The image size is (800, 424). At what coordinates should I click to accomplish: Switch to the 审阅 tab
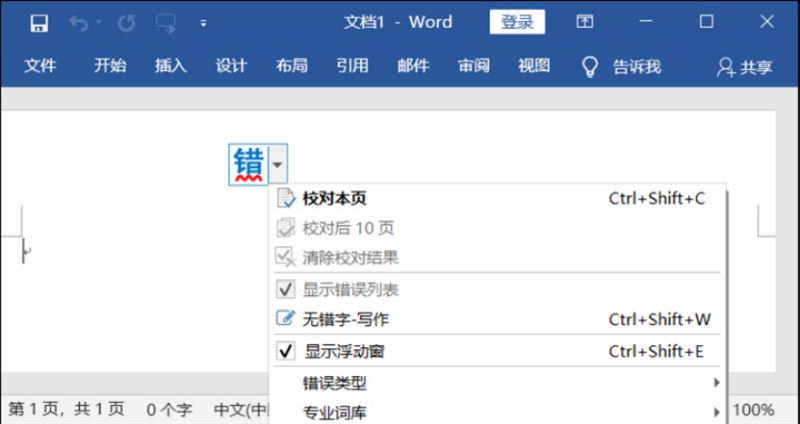tap(473, 66)
